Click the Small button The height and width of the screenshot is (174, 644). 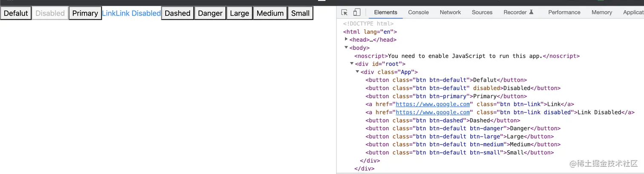300,13
